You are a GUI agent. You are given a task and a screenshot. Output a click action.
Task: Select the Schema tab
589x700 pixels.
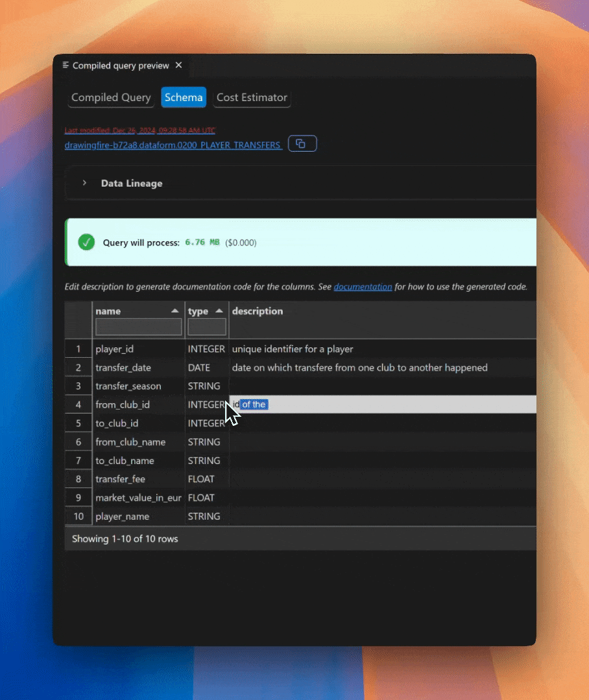(x=183, y=97)
